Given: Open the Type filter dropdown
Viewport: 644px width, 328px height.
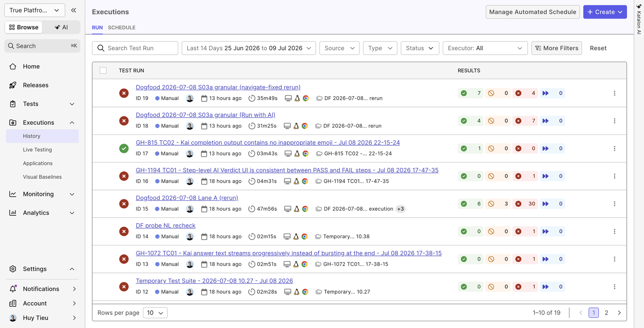Looking at the screenshot, I should (x=380, y=48).
